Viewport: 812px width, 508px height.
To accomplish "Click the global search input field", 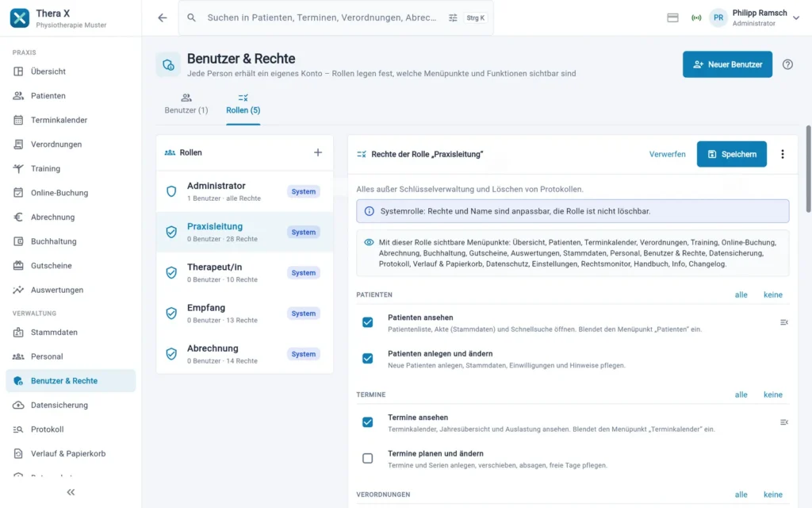I will tap(322, 17).
